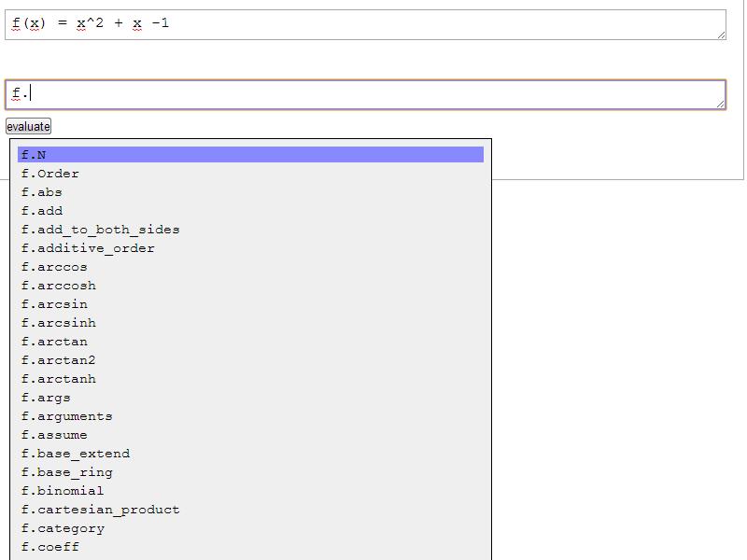This screenshot has width=747, height=560.
Task: Select f.binomial from the list
Action: pyautogui.click(x=63, y=491)
